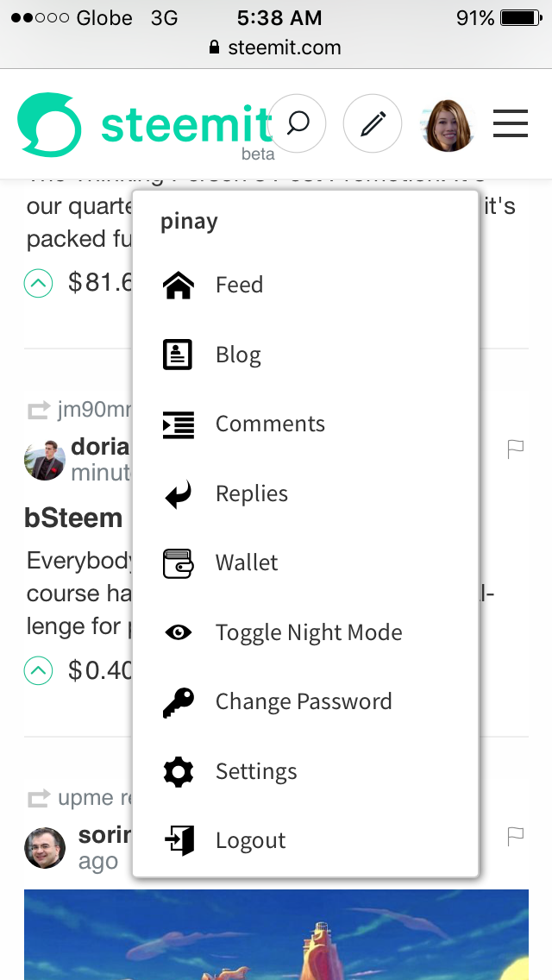Upvote the bSteem post arrow
This screenshot has height=980, width=552.
pos(38,670)
